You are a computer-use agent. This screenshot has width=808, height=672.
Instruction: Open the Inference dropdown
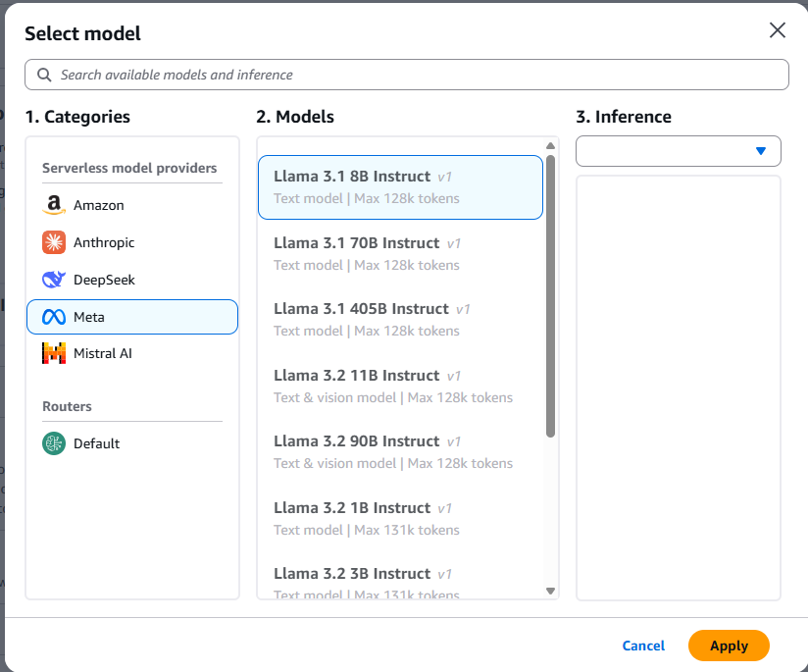(679, 151)
